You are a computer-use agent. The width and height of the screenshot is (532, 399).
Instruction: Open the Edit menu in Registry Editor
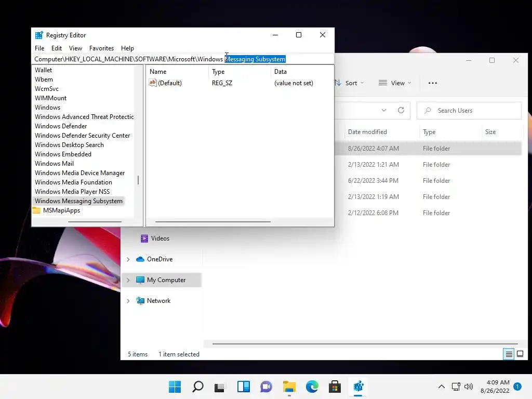[x=56, y=48]
